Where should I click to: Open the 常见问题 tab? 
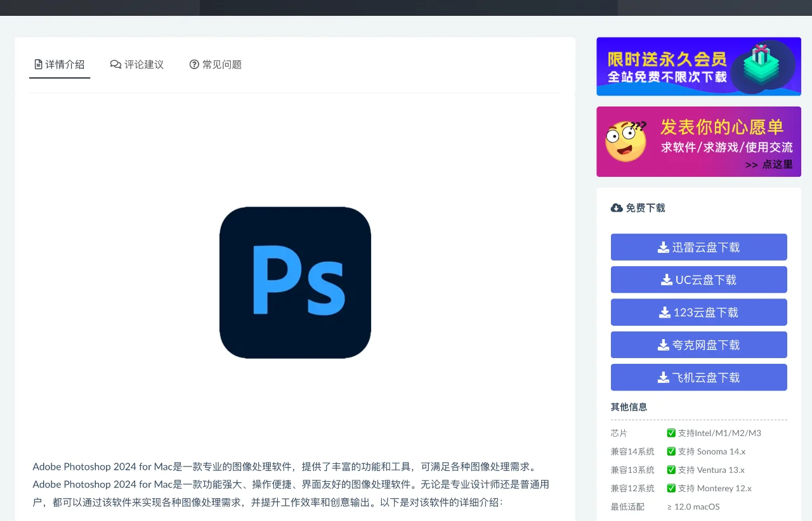tap(216, 65)
